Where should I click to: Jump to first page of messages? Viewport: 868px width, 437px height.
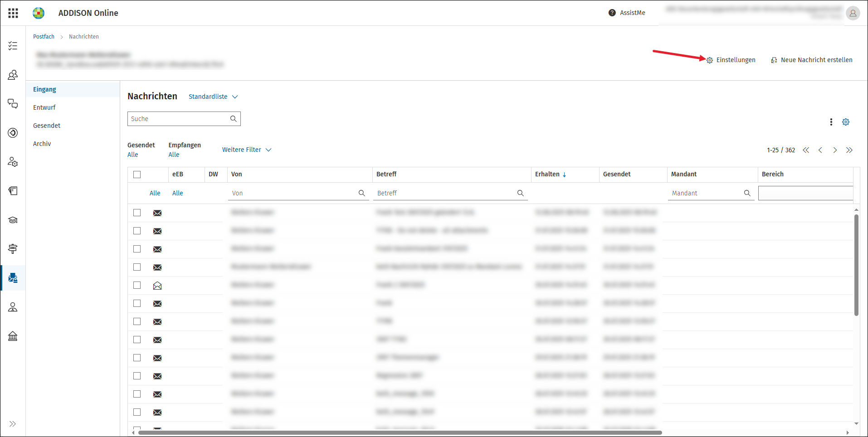coord(806,150)
